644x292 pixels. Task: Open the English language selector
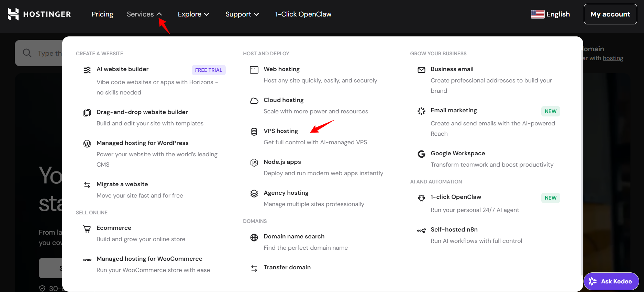click(551, 14)
